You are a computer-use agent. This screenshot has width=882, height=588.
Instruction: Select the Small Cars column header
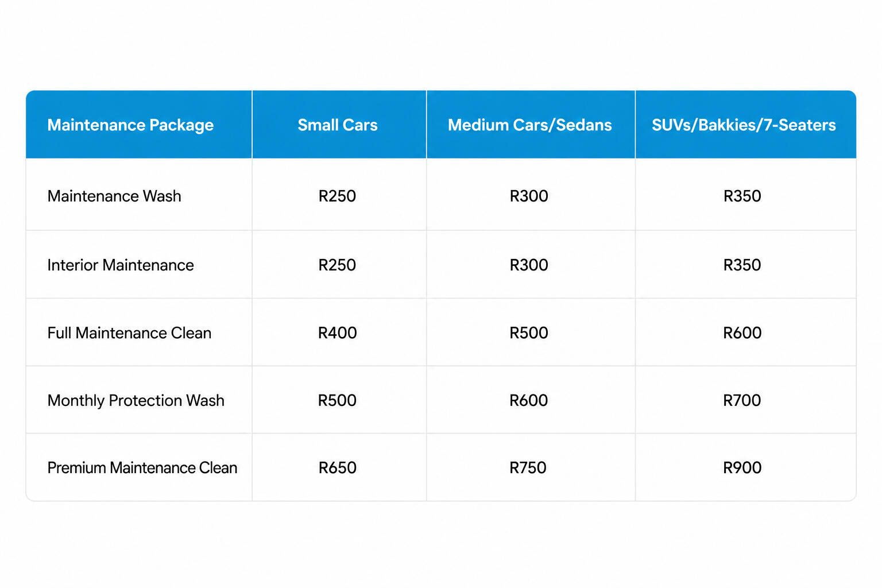tap(338, 125)
